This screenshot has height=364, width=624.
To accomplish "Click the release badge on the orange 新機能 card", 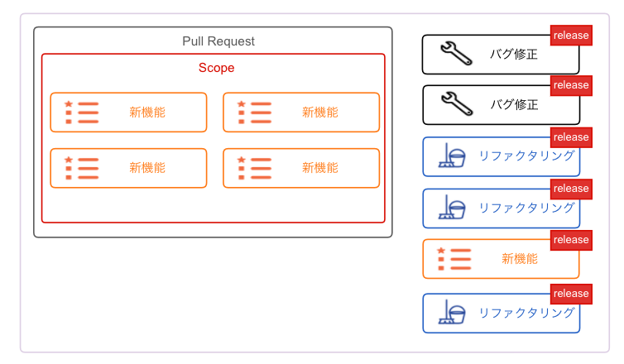I will click(x=571, y=240).
